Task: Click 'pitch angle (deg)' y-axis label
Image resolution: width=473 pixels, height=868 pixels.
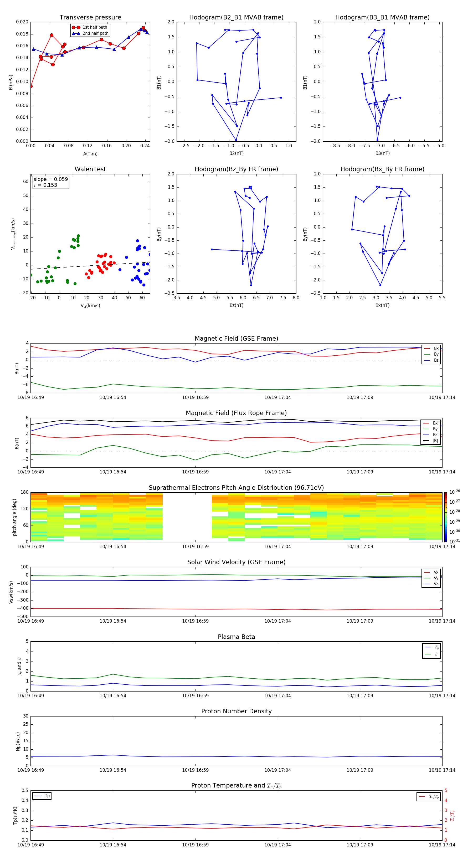Action: coord(14,517)
